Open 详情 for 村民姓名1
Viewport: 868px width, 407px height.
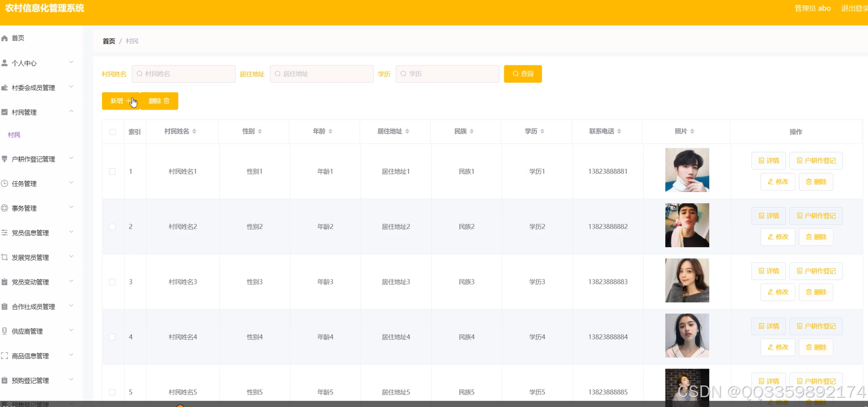point(769,161)
